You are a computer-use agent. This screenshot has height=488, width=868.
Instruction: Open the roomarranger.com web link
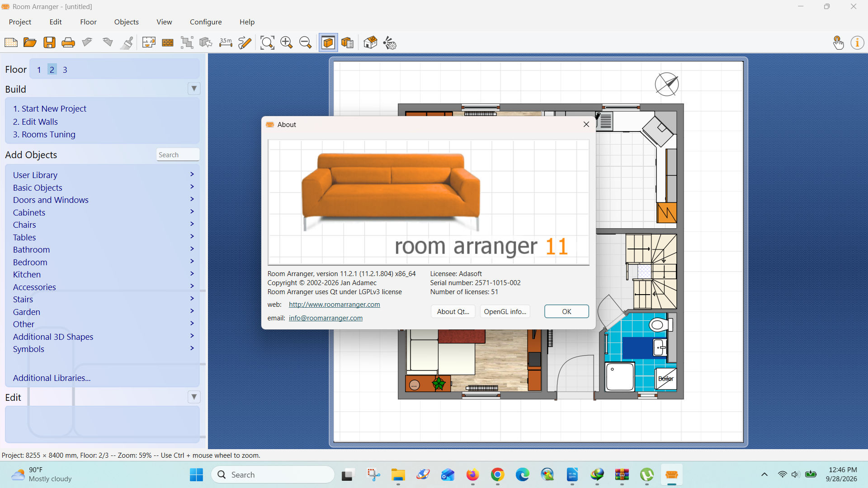pos(334,305)
